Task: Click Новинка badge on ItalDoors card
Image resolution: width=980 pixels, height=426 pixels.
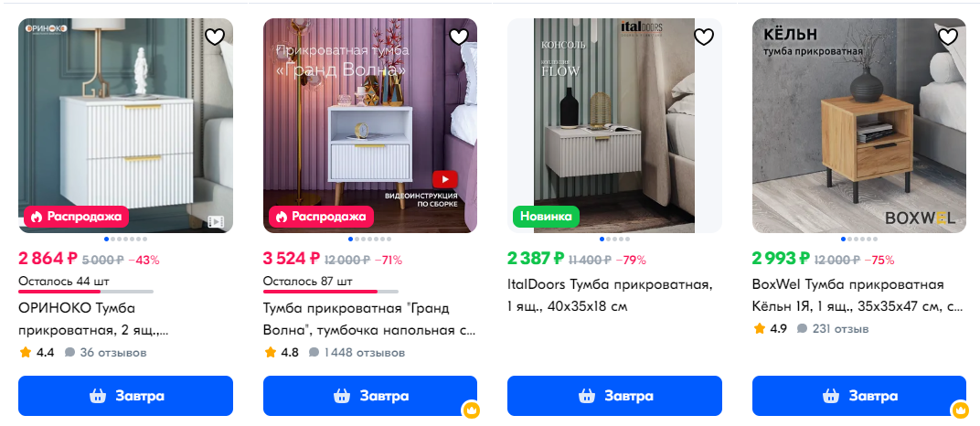Action: coord(547,217)
